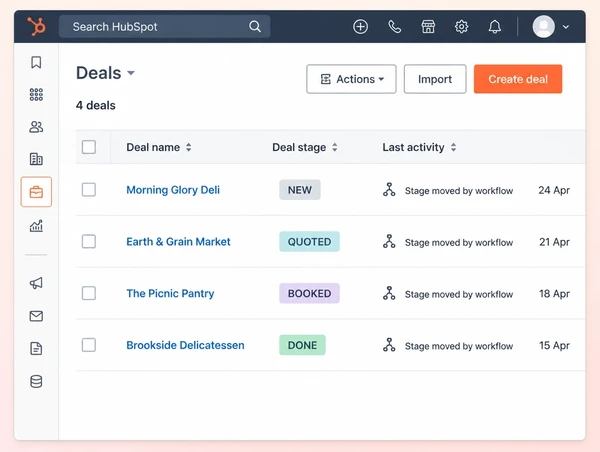Click the 18 Apr date
This screenshot has width=600, height=452.
[x=554, y=294]
